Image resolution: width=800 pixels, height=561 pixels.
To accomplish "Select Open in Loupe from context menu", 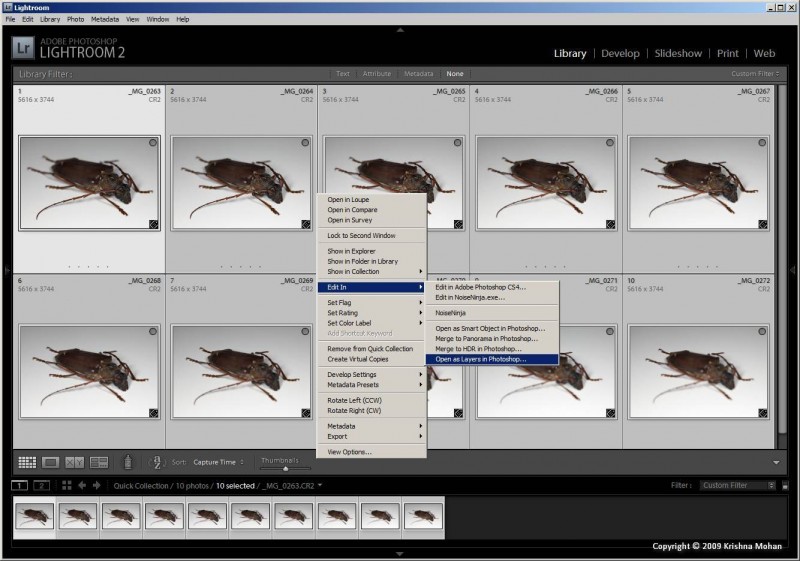I will click(x=371, y=199).
